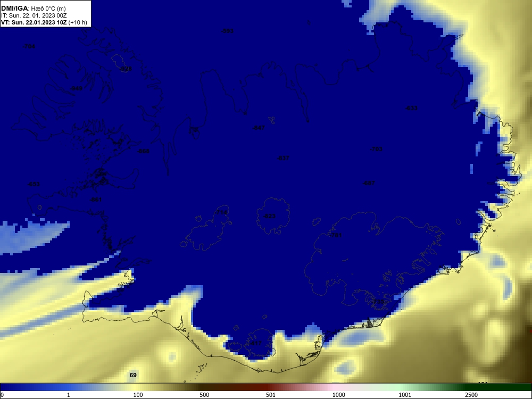Image resolution: width=532 pixels, height=399 pixels.
Task: Click the 'VT: Sun. 22.01.2023 10Z (+10 h)' line
Action: [x=44, y=22]
